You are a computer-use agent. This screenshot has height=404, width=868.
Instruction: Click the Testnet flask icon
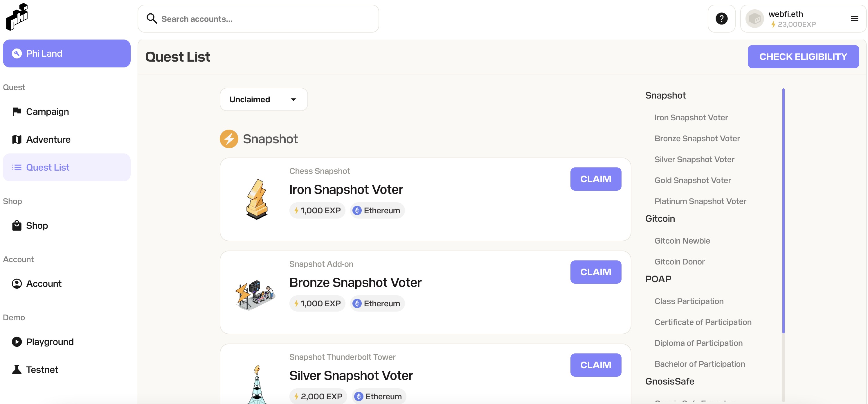(x=17, y=370)
